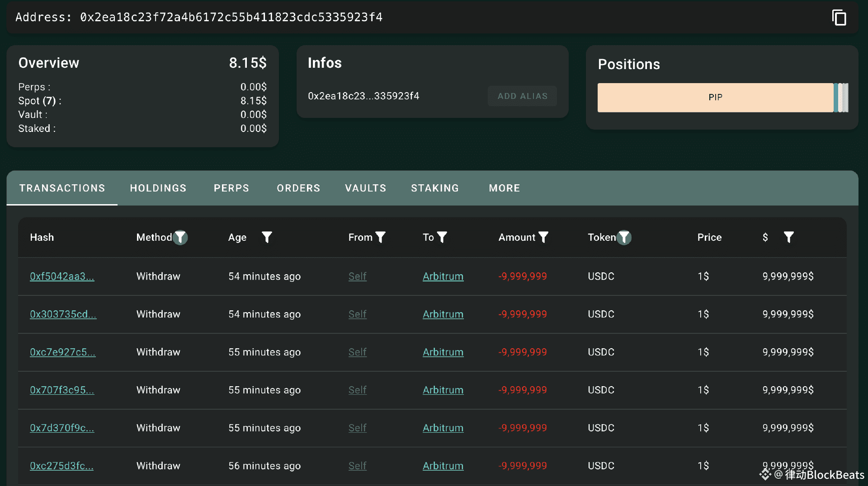Filter transactions by the From column
This screenshot has height=486, width=868.
pos(381,237)
